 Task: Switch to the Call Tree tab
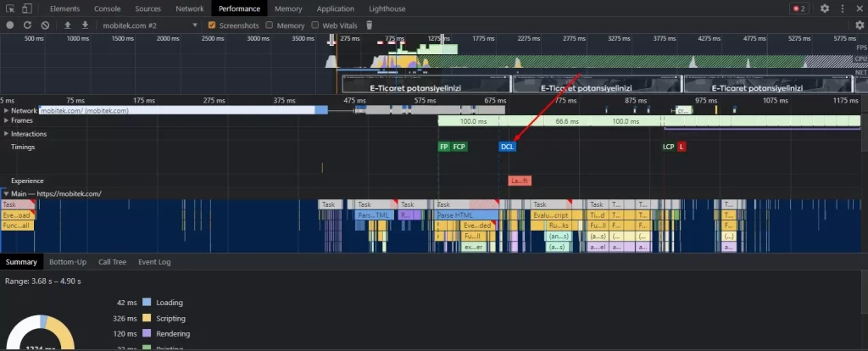pyautogui.click(x=113, y=262)
